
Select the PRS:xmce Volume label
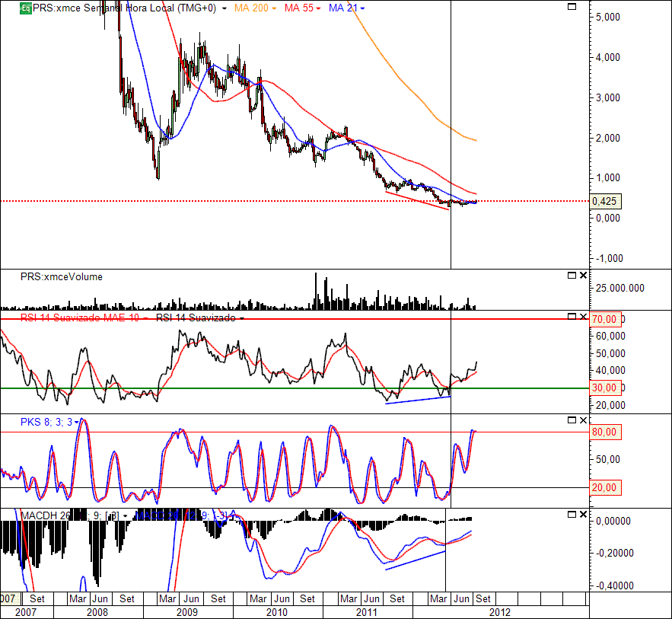tap(62, 277)
